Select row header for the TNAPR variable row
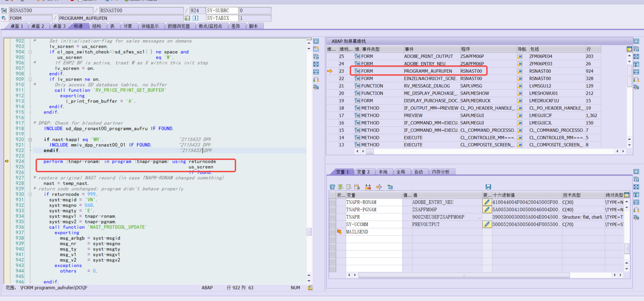644x301 pixels. pyautogui.click(x=332, y=217)
